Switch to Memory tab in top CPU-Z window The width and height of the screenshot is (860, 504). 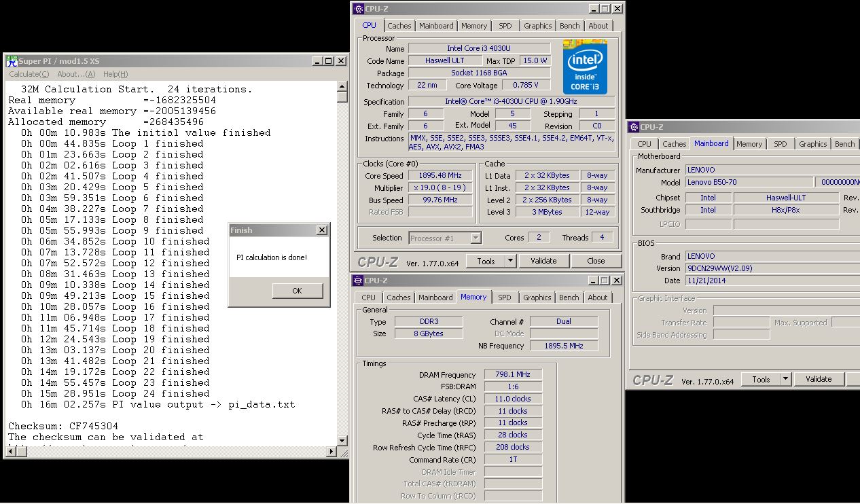(x=474, y=26)
